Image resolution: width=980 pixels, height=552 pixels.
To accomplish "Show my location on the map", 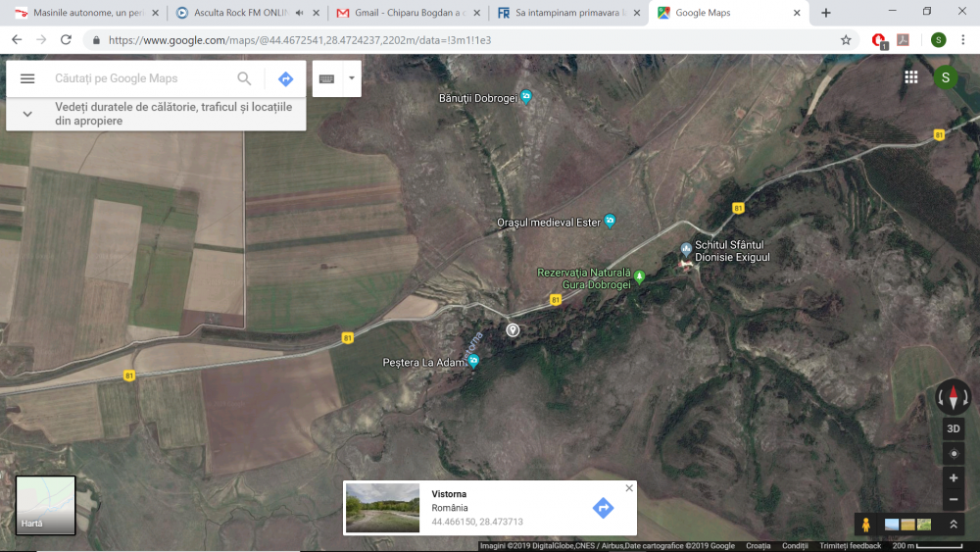I will point(954,454).
